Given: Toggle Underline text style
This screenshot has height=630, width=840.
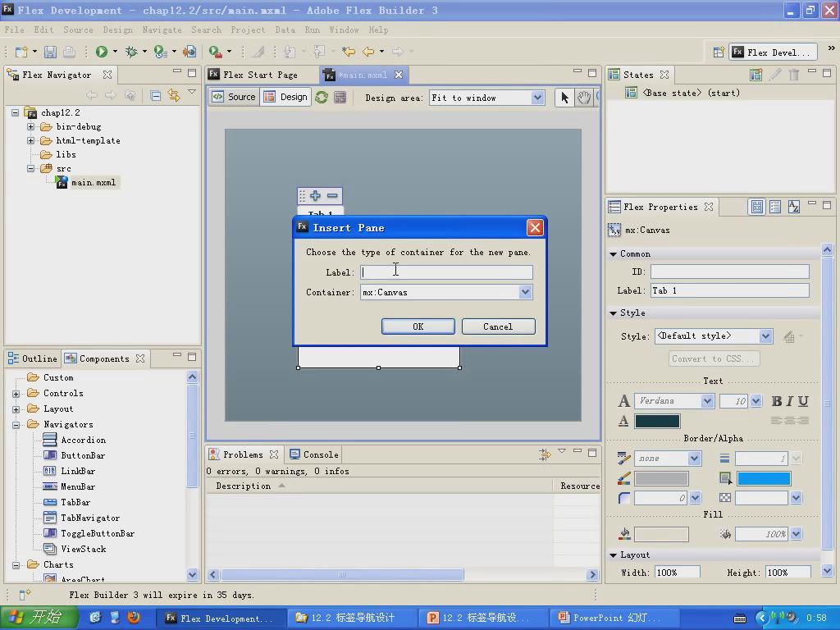Looking at the screenshot, I should [x=802, y=400].
